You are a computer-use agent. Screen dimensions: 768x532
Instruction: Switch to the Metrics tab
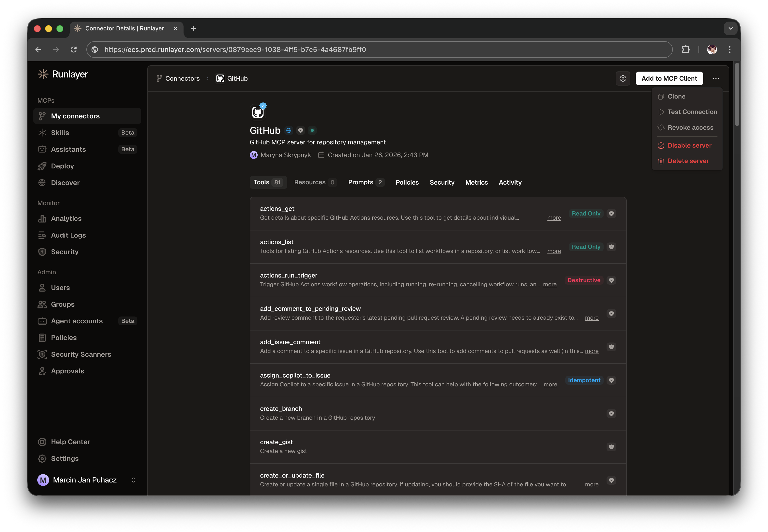pyautogui.click(x=477, y=182)
